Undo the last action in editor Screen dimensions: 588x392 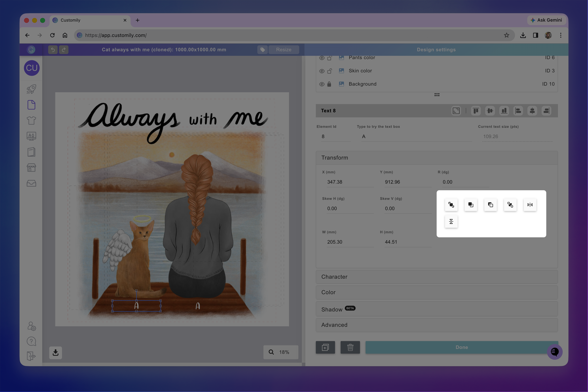pyautogui.click(x=53, y=50)
